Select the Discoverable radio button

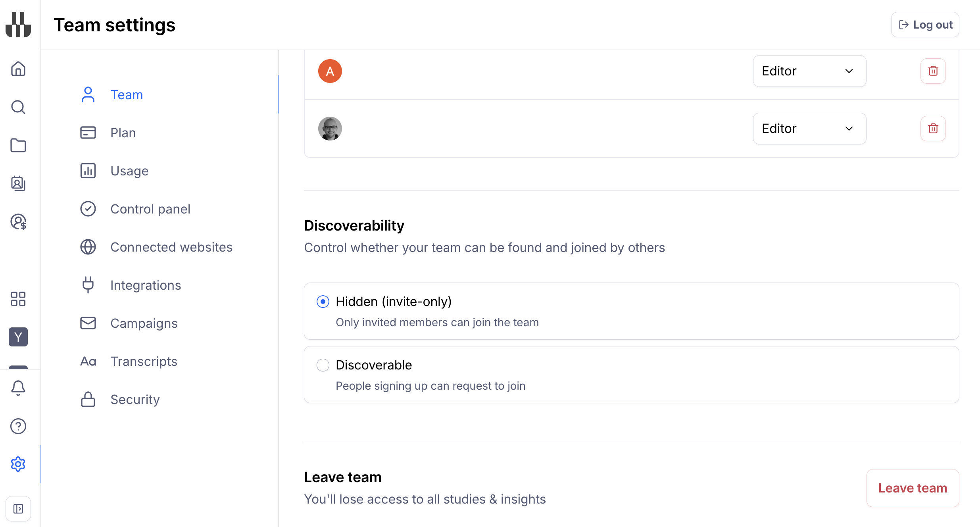pyautogui.click(x=323, y=365)
